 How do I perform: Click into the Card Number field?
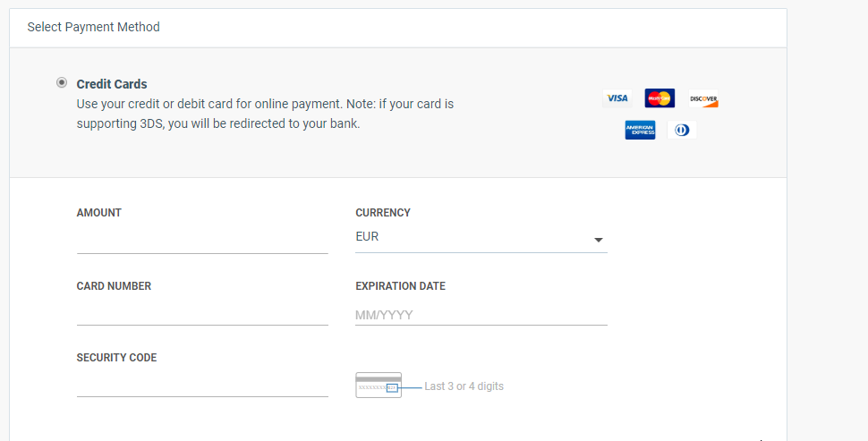click(202, 313)
